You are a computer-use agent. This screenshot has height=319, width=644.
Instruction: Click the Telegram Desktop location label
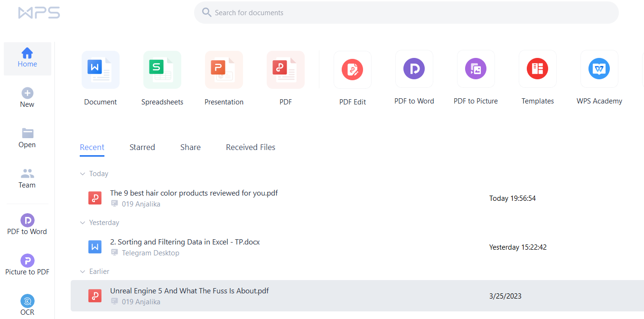pos(150,253)
